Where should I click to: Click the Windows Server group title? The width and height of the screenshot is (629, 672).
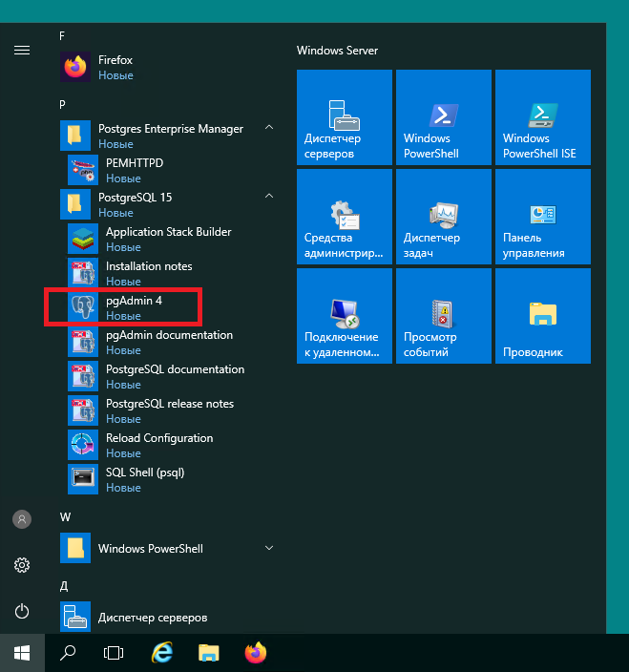pos(337,51)
